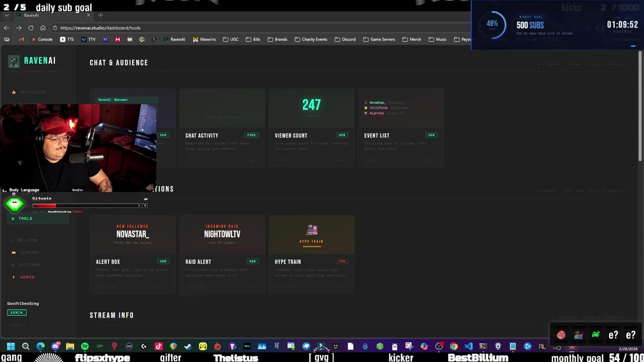Click the NEW badge on Raid Alert
Viewport: 644px width, 362px height.
click(x=253, y=261)
